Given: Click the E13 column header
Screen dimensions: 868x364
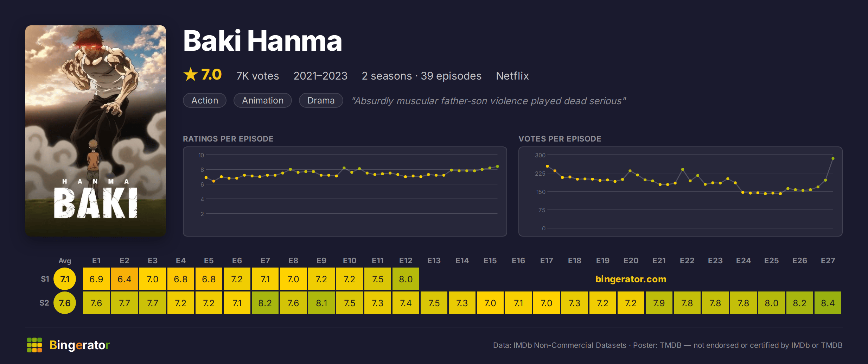Looking at the screenshot, I should coord(434,261).
